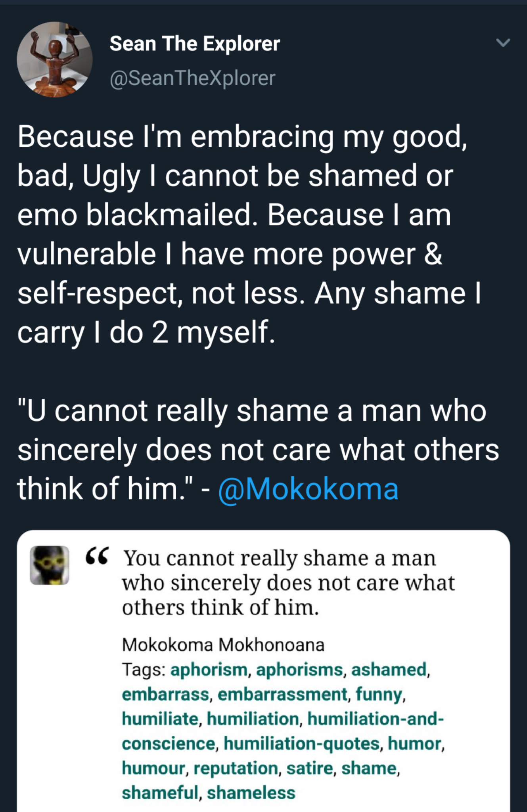Open the 'shameless' tag
Viewport: 527px width, 812px height.
click(251, 793)
